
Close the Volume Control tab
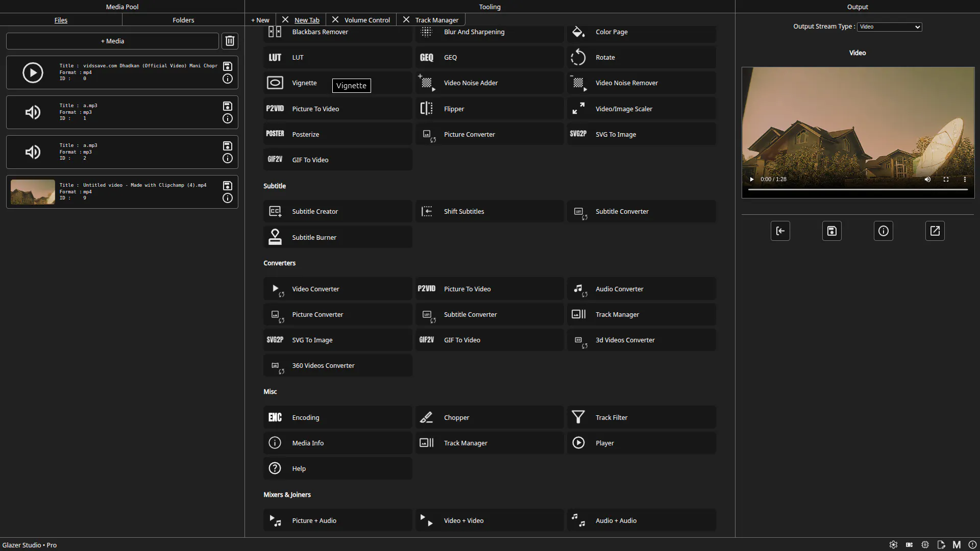[x=335, y=19]
